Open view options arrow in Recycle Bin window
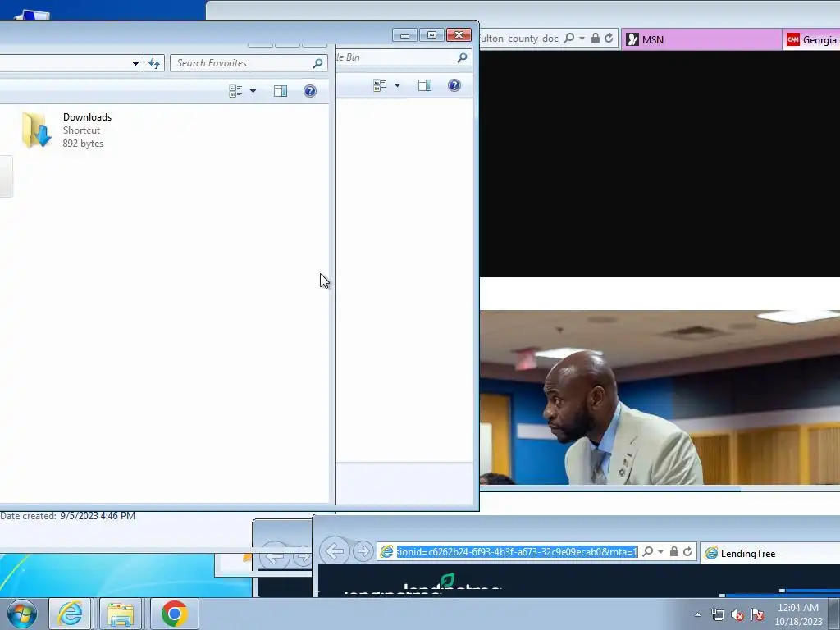Screen dimensions: 840x630 click(x=397, y=85)
